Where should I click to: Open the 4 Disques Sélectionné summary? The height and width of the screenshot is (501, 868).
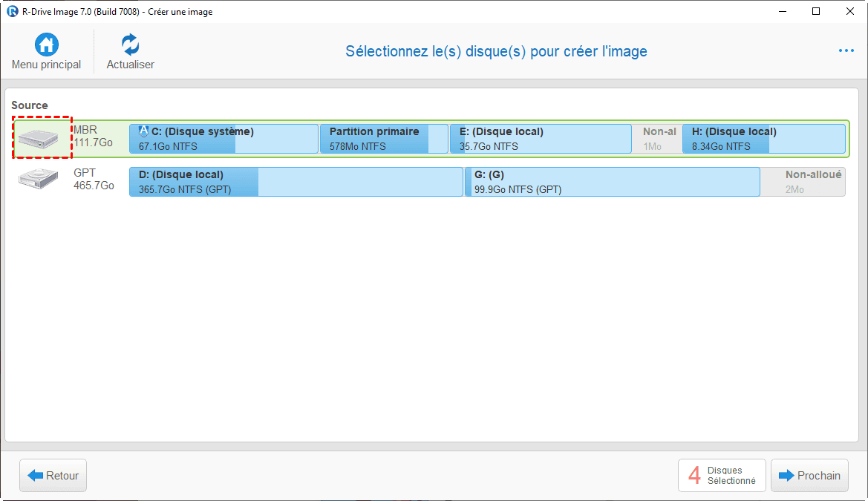722,476
